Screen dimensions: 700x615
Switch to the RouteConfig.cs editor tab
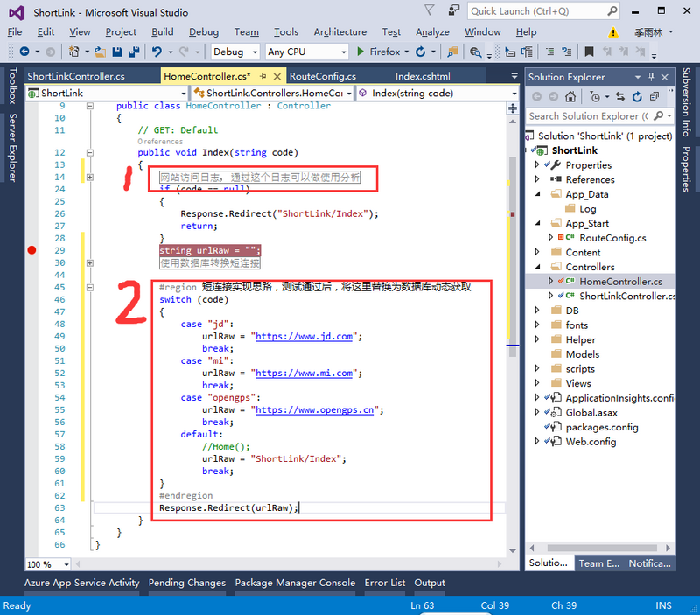pos(323,76)
